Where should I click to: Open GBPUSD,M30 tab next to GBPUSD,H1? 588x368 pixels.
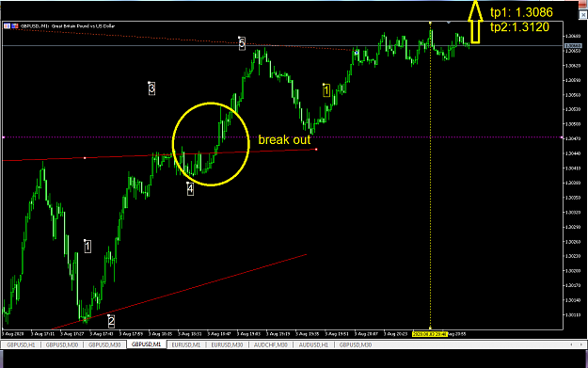coord(62,344)
